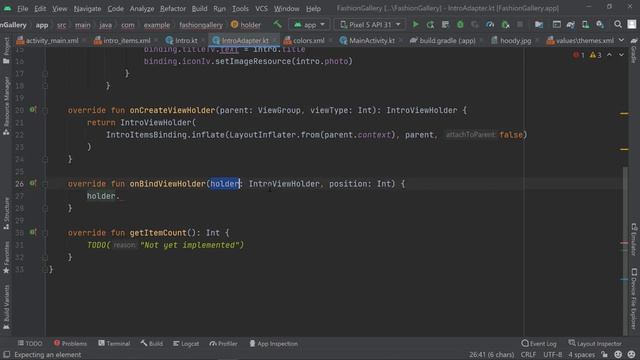Image resolution: width=640 pixels, height=360 pixels.
Task: Click yellow warning stripe mark near line 20
Action: (624, 113)
